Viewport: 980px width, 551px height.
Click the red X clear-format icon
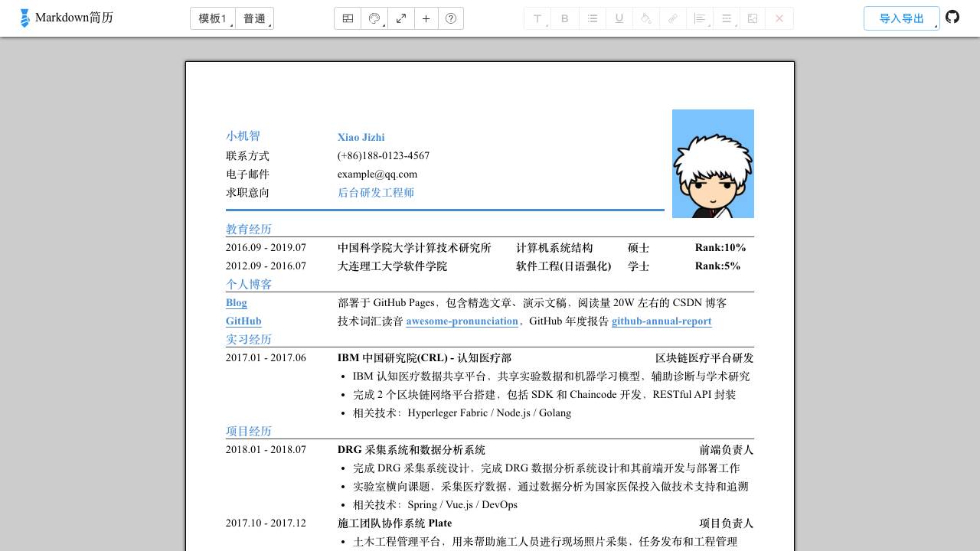[779, 18]
